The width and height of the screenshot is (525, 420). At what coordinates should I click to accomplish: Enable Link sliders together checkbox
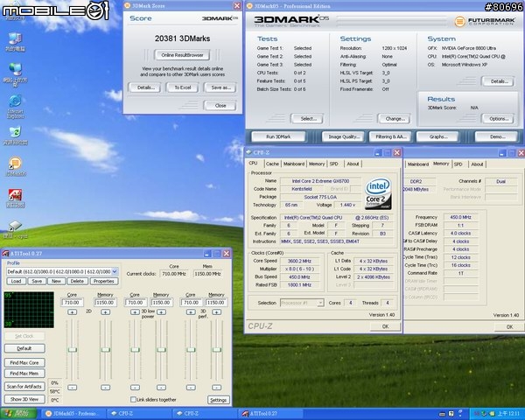point(133,399)
